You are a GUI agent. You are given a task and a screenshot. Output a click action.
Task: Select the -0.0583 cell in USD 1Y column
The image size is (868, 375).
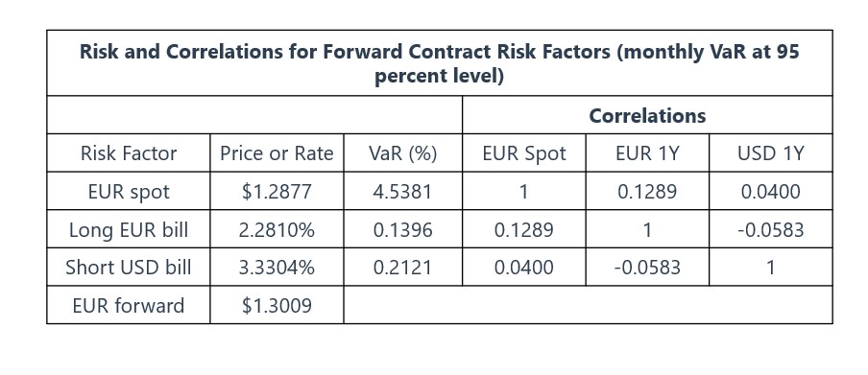pos(770,229)
